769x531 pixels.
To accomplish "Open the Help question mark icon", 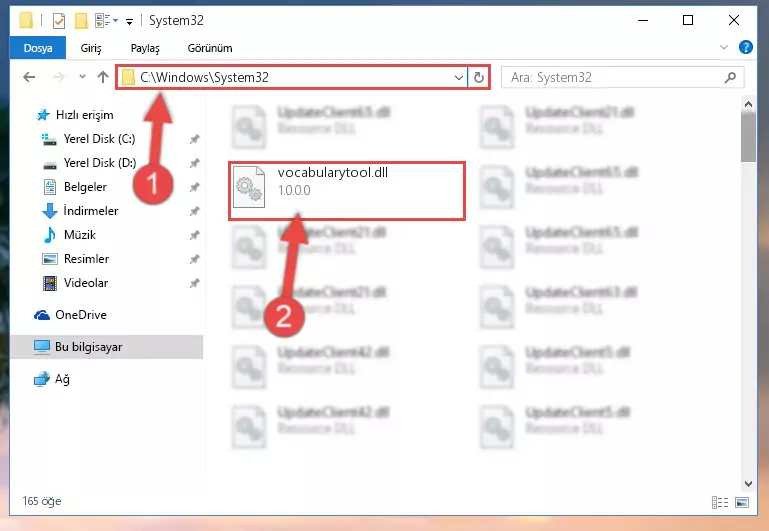I will (x=745, y=48).
